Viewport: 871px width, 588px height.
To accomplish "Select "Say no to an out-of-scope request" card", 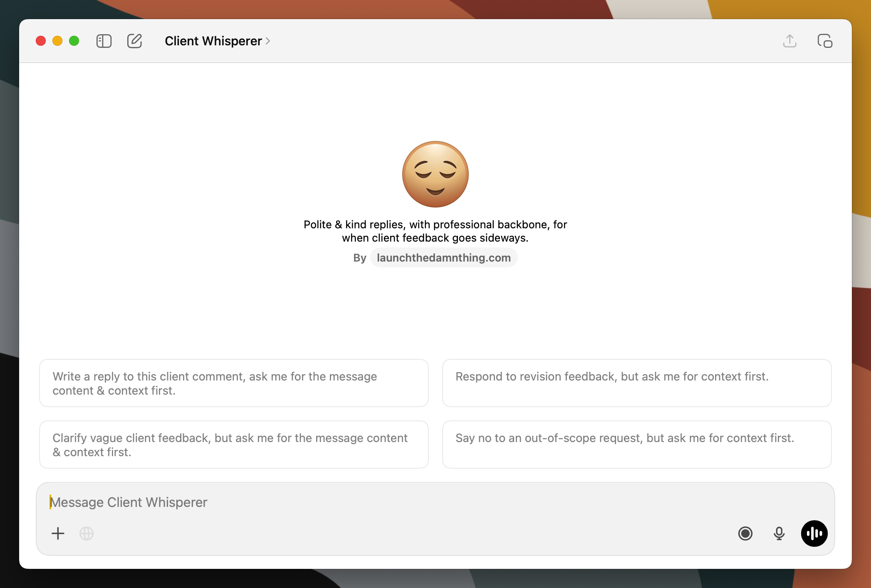I will coord(636,445).
